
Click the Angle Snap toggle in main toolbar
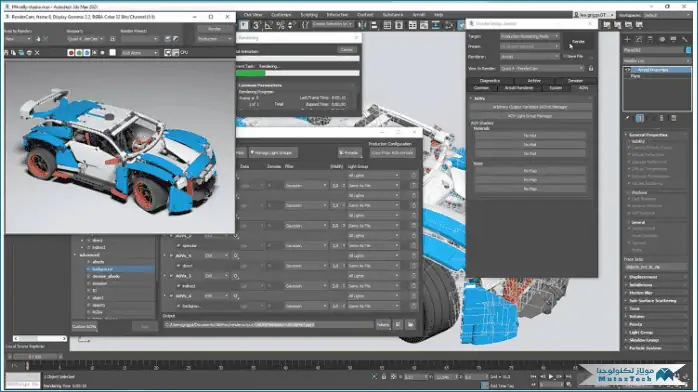(268, 25)
